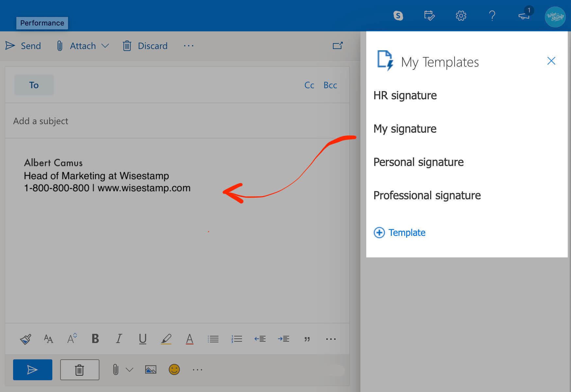Open the font color picker
This screenshot has height=392, width=571.
pos(190,339)
